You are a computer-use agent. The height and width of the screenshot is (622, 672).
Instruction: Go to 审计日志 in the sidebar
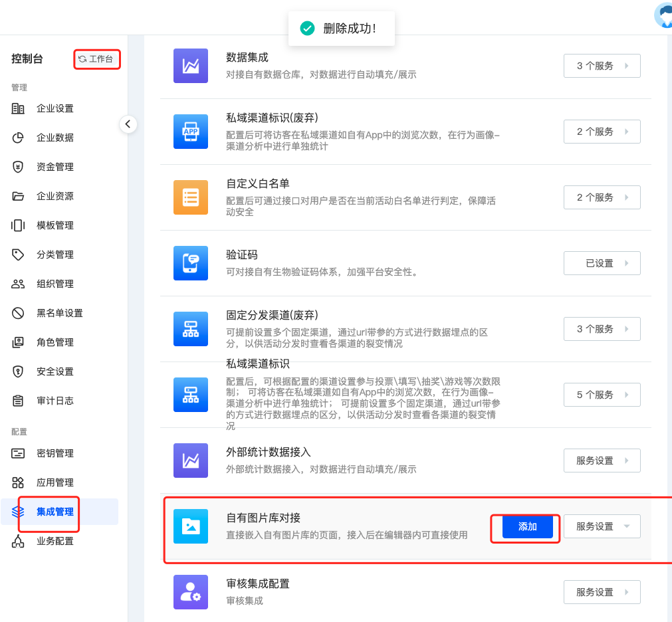55,401
